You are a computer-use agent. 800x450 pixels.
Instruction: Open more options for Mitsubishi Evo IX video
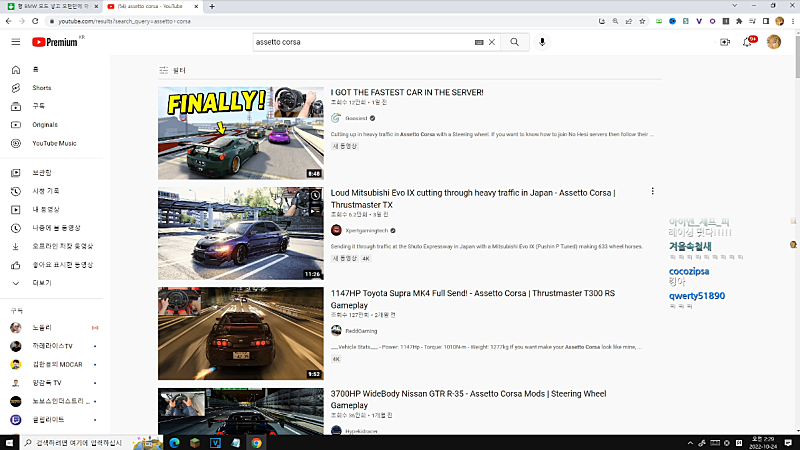[x=652, y=191]
